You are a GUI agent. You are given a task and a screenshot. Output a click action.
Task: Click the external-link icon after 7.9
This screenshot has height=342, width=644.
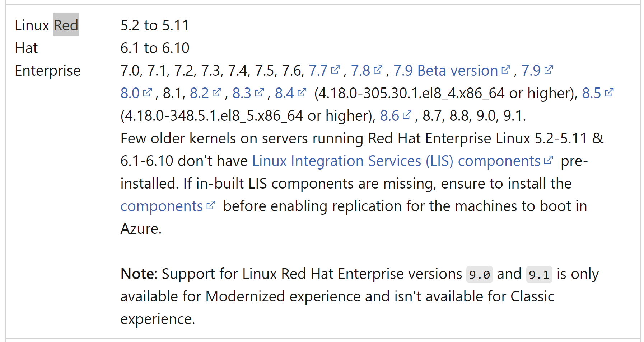pos(549,70)
